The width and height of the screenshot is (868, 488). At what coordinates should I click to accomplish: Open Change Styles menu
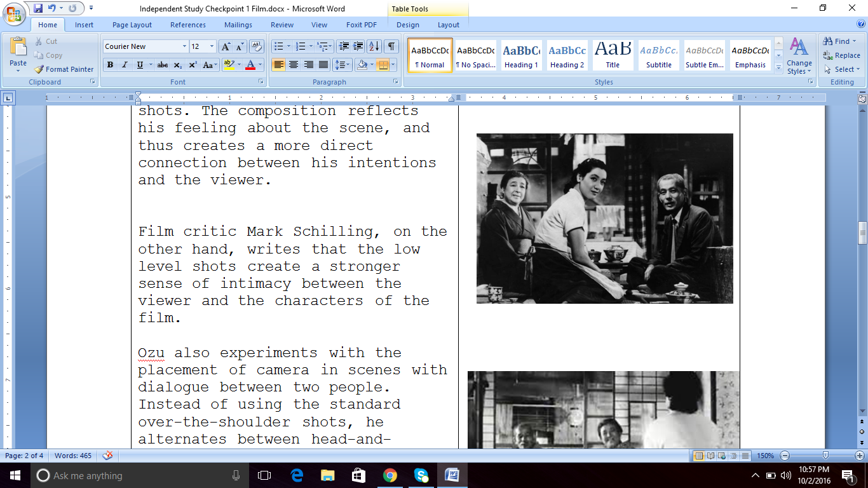[799, 56]
